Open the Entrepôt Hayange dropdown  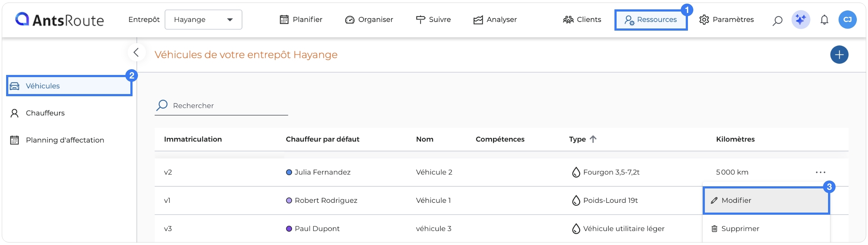pyautogui.click(x=203, y=19)
